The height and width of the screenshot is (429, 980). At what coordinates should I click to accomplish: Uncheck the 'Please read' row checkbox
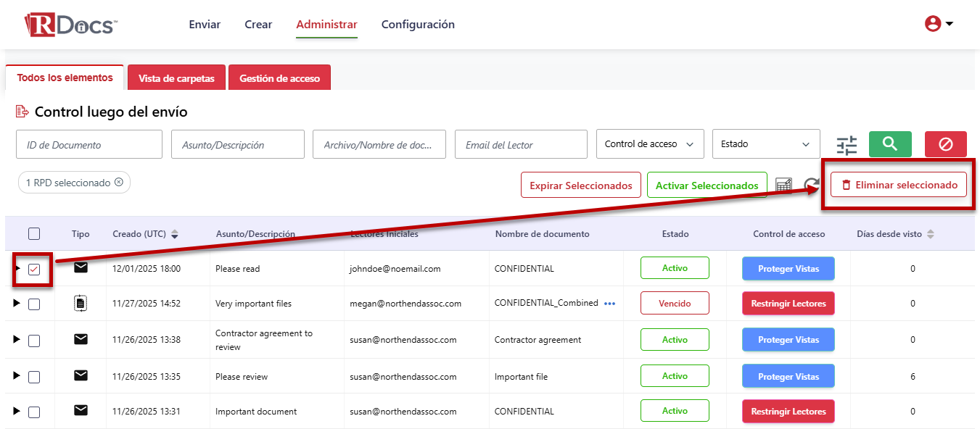(34, 270)
